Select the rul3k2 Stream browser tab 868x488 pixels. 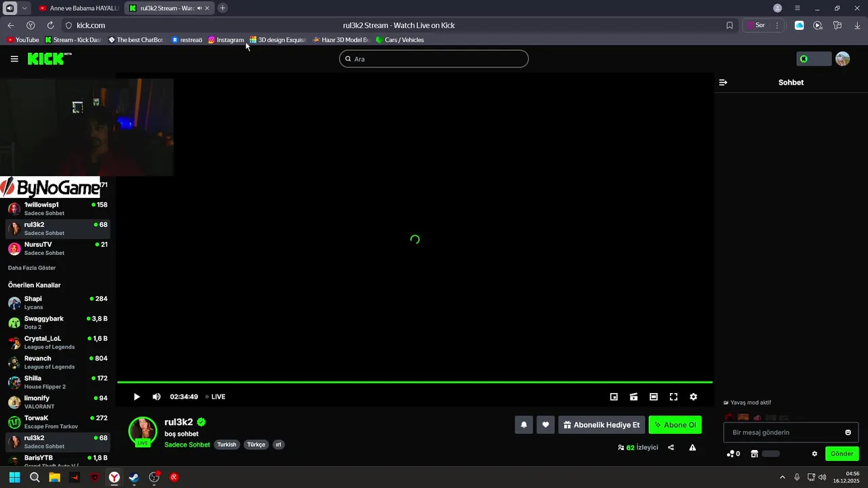point(170,8)
